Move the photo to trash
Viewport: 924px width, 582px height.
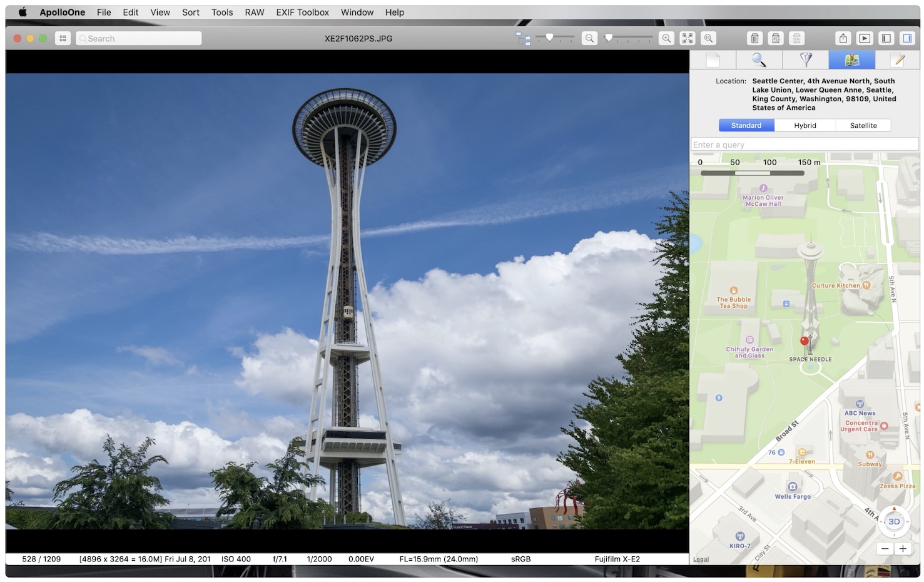click(755, 38)
